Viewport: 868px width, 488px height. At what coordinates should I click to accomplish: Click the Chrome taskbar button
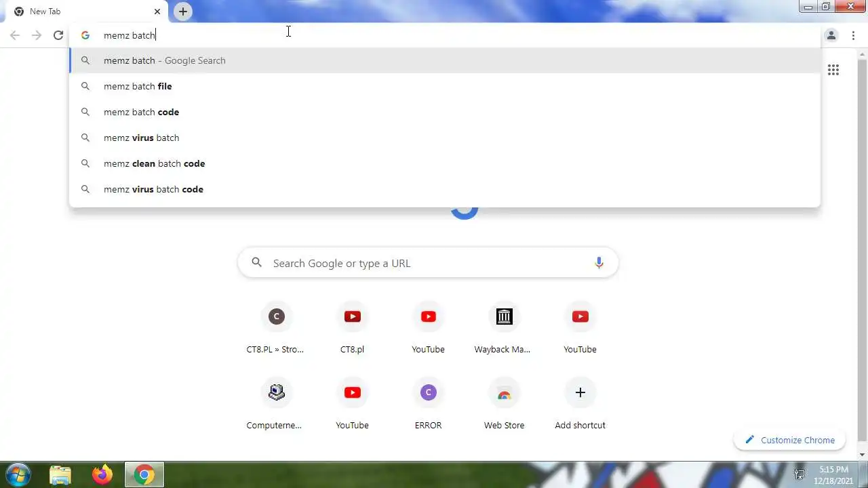coord(144,475)
